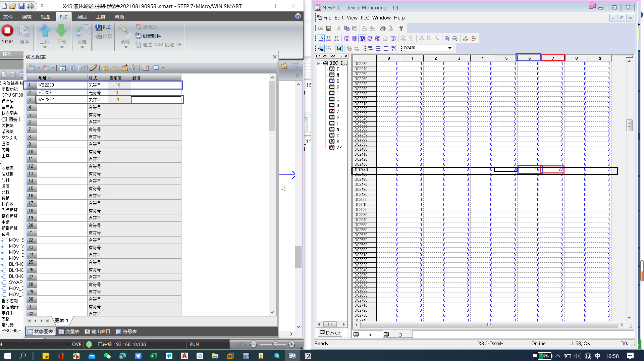Click the chart status play icon
Screen dimensions: 644x361
(x=63, y=68)
